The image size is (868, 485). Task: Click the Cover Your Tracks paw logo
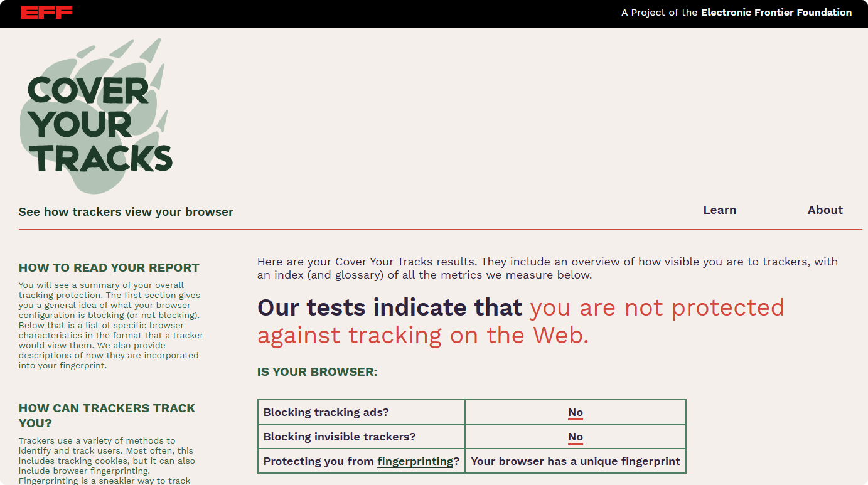click(96, 116)
